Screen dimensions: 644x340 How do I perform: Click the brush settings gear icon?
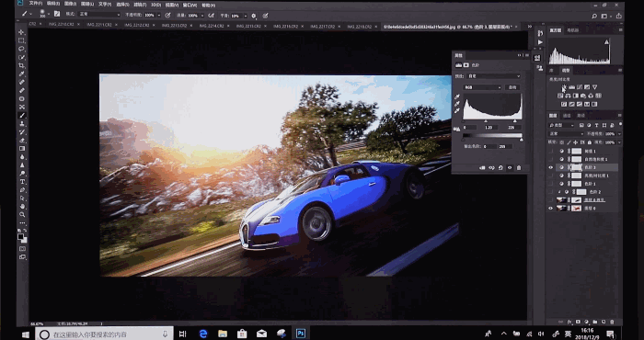point(253,16)
